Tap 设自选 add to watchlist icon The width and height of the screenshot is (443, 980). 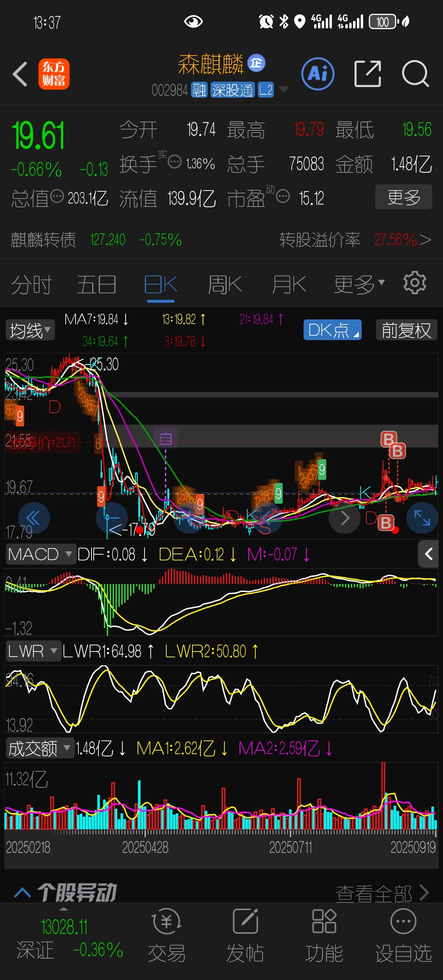tap(403, 935)
